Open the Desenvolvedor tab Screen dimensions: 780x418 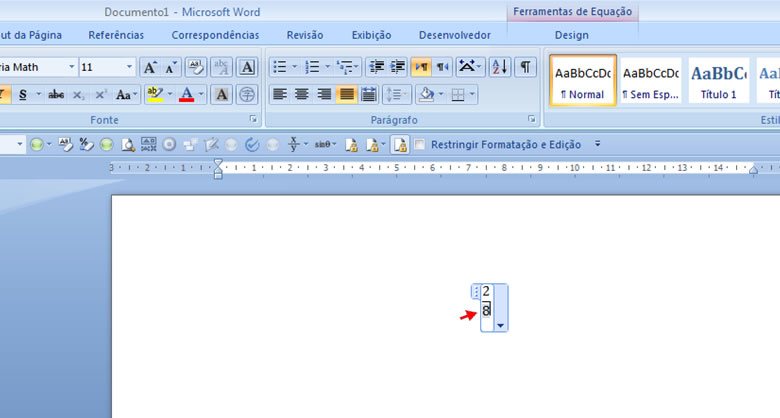pos(455,35)
